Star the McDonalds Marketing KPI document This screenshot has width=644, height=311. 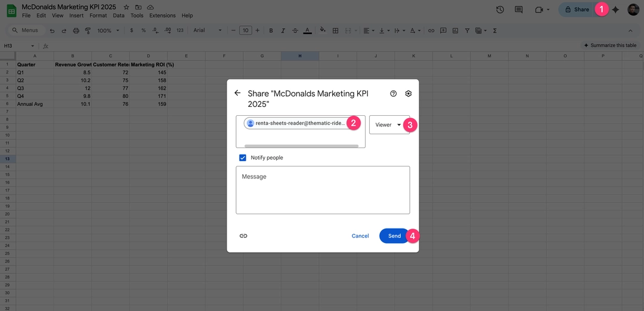point(126,7)
